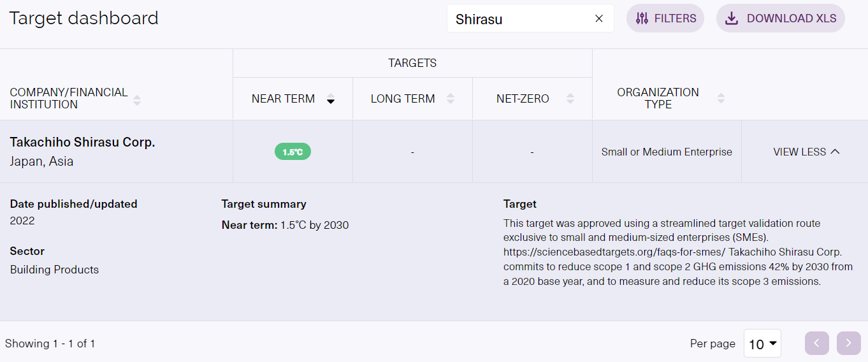Click the 1.5°C near term badge
The height and width of the screenshot is (362, 868).
[293, 152]
